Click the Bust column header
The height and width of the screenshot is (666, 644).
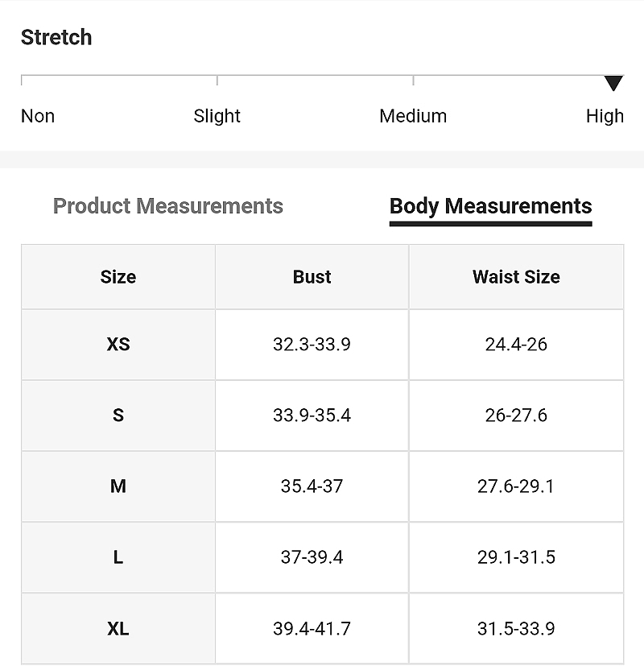312,277
